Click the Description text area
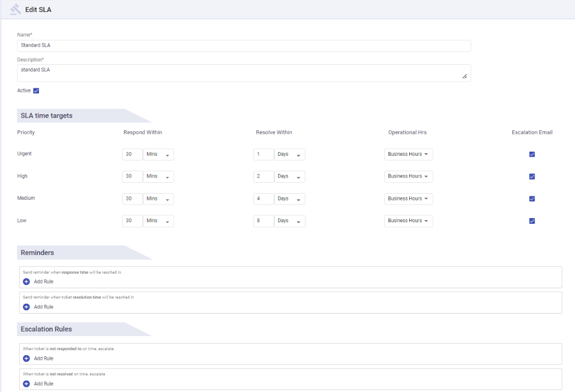Viewport: 575px width, 392px height. click(239, 73)
